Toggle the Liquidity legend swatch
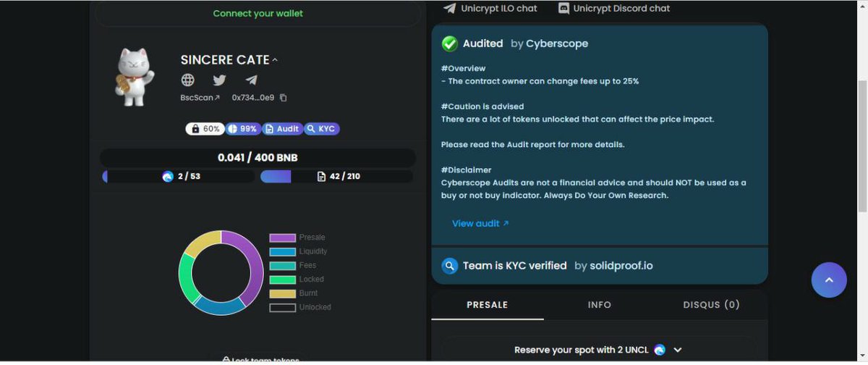The width and height of the screenshot is (868, 365). click(283, 251)
